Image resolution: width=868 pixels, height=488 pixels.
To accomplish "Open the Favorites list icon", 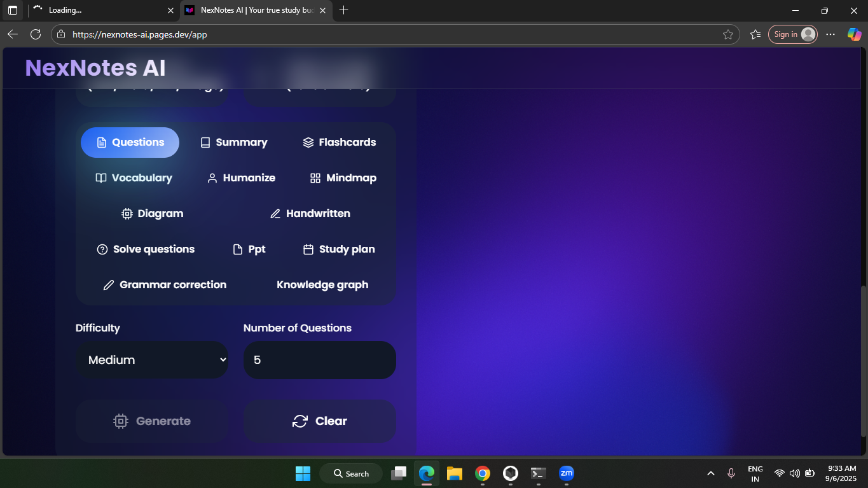I will click(x=755, y=34).
